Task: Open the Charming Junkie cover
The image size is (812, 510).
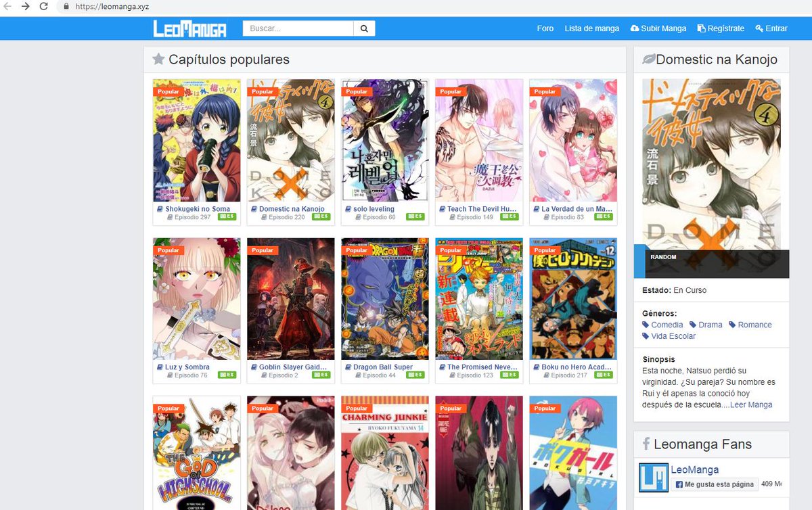Action: pyautogui.click(x=385, y=453)
